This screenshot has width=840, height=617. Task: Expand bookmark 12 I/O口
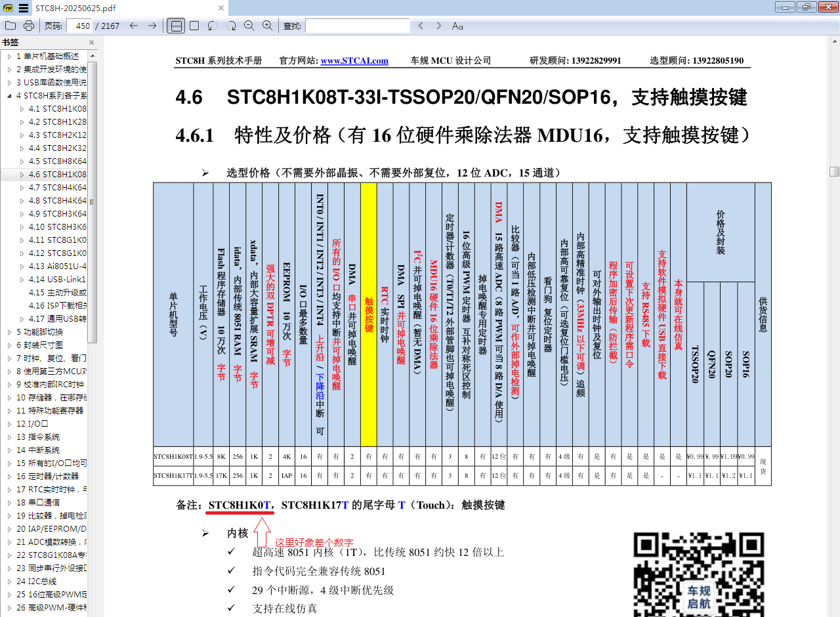tap(9, 424)
